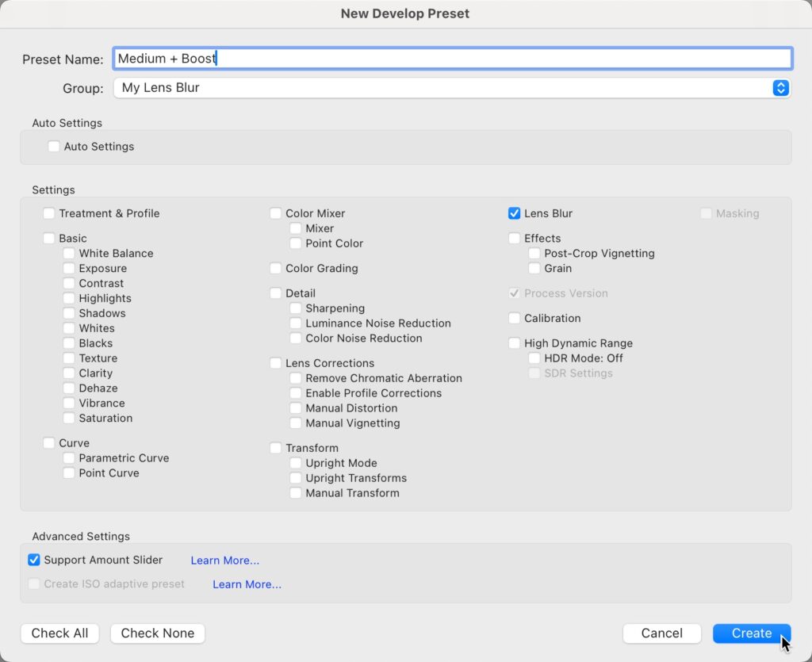Tick the Lens Corrections group checkbox
812x662 pixels.
click(275, 363)
